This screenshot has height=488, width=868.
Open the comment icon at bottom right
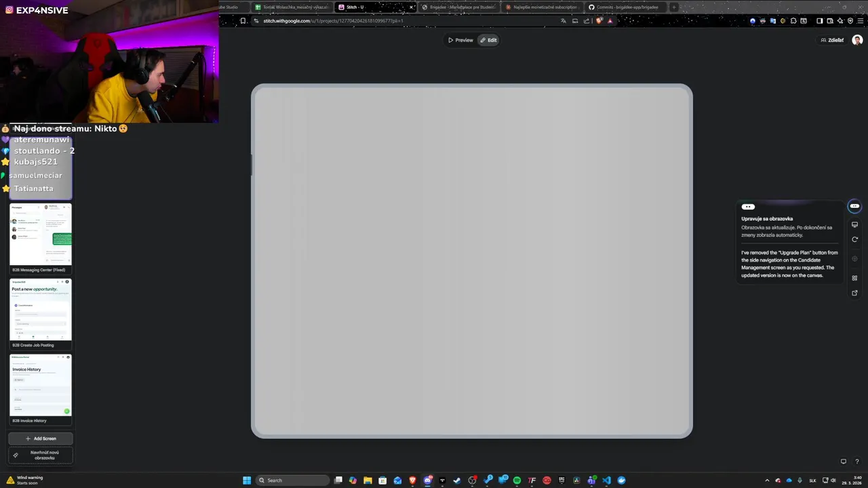point(844,462)
